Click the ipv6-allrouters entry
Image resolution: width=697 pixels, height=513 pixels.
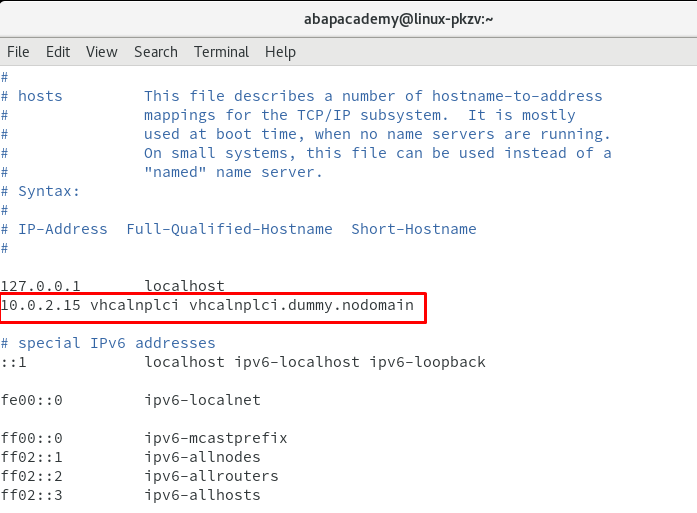(212, 476)
